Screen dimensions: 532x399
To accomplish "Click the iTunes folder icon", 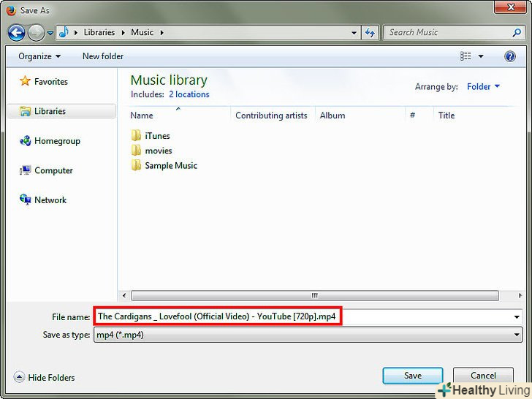I will pos(136,135).
